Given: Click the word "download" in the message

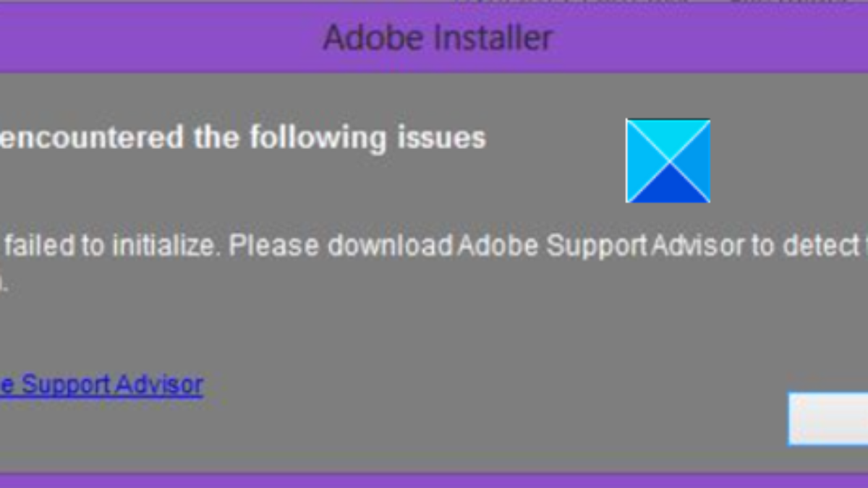Looking at the screenshot, I should pos(390,247).
